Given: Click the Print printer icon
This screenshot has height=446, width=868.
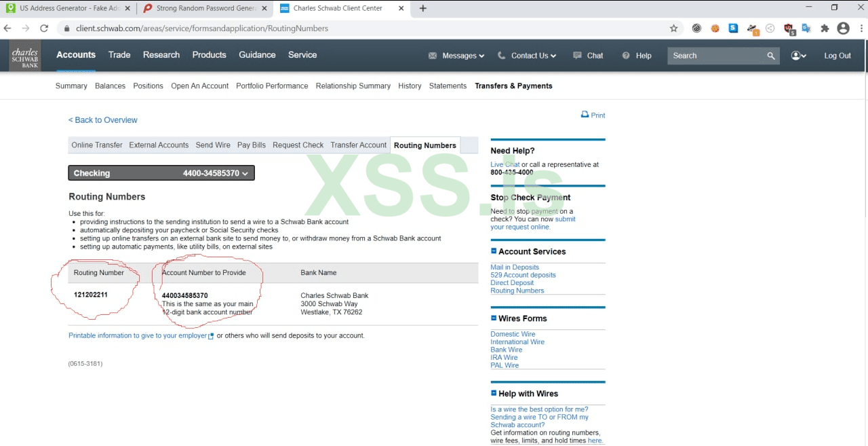Looking at the screenshot, I should click(585, 115).
